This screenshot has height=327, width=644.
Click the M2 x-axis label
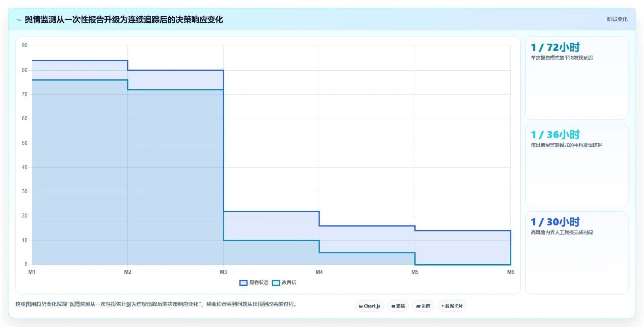coord(128,272)
